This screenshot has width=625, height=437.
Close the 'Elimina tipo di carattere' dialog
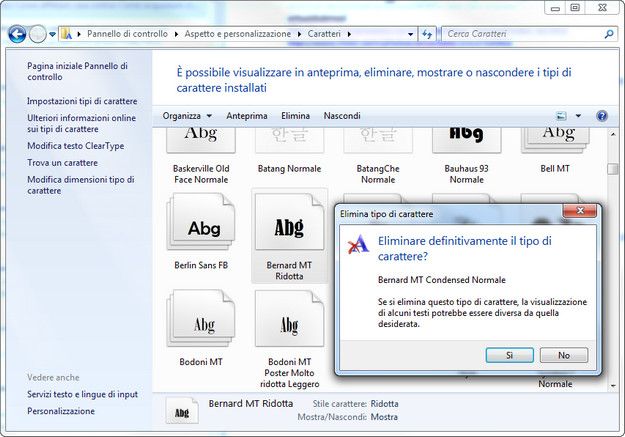pyautogui.click(x=580, y=211)
